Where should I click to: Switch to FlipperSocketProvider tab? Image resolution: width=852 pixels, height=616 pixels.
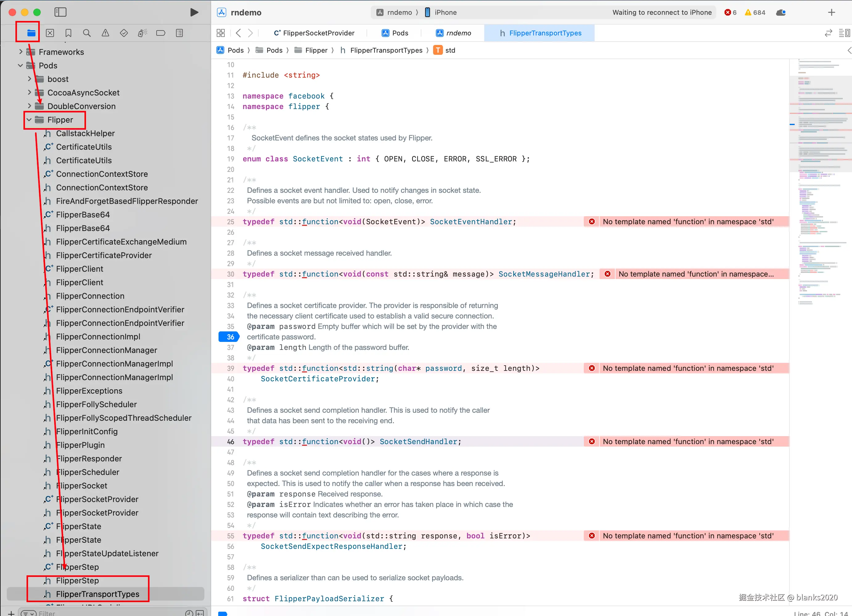coord(314,33)
